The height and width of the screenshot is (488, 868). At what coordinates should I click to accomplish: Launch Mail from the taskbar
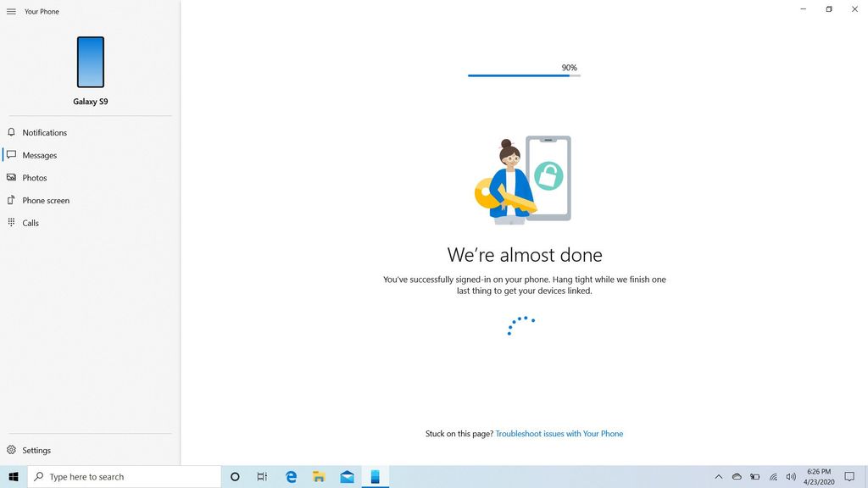(x=347, y=476)
